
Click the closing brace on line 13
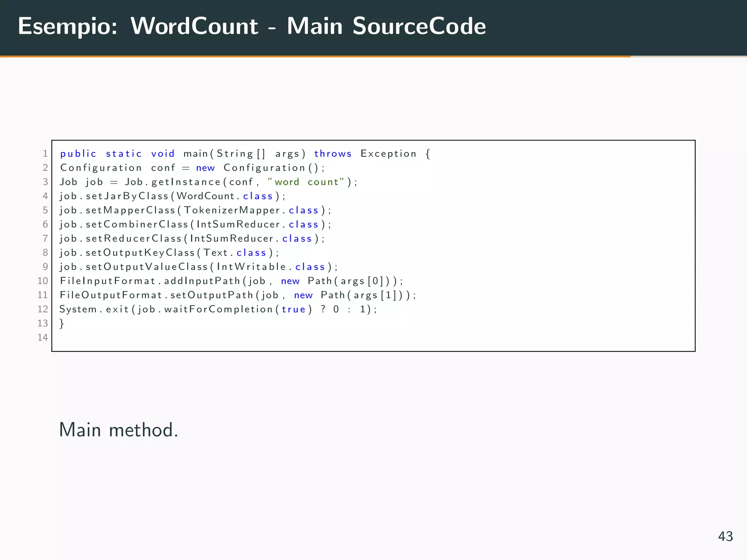(62, 323)
